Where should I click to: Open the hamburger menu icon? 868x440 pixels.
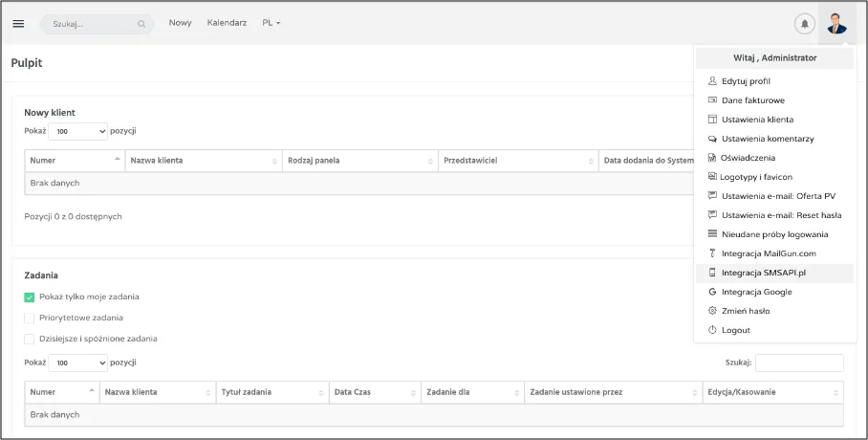coord(18,24)
